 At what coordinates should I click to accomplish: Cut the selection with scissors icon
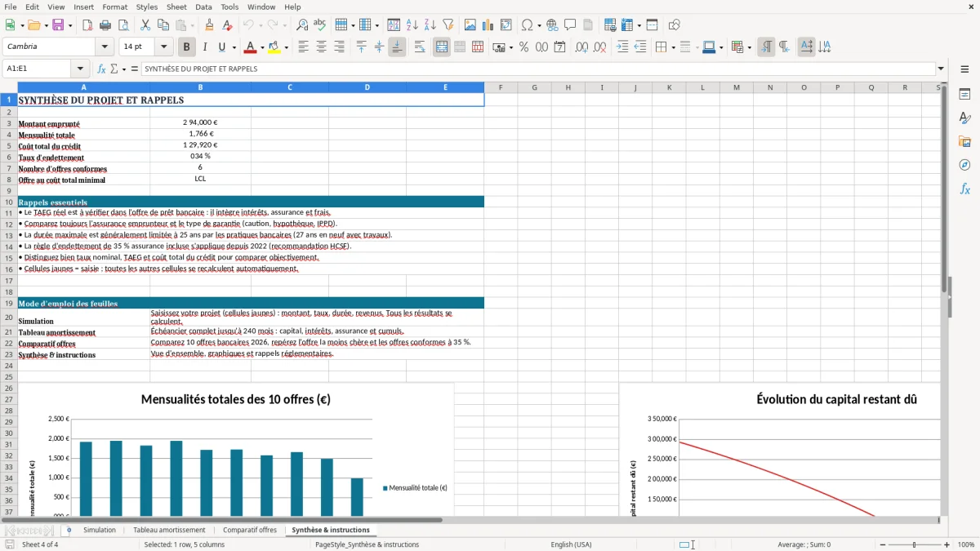[x=145, y=25]
